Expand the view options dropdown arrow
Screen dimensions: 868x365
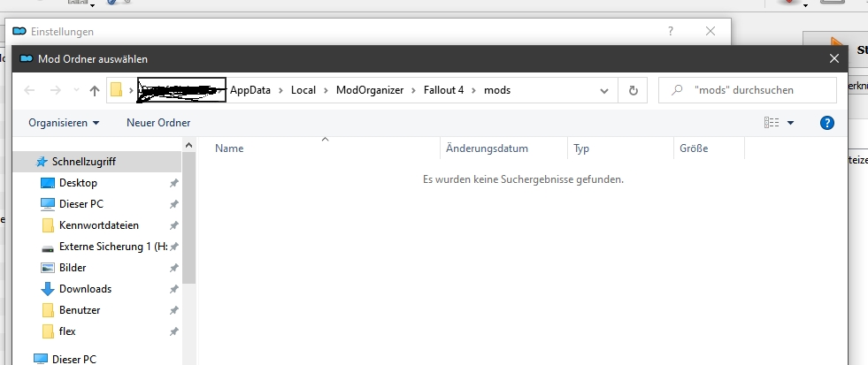[790, 123]
